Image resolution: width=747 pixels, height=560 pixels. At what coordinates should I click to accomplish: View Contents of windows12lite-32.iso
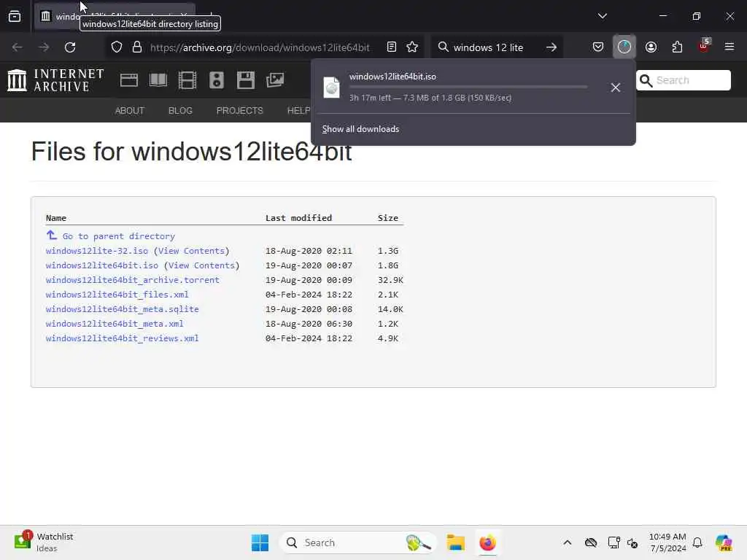(x=191, y=251)
